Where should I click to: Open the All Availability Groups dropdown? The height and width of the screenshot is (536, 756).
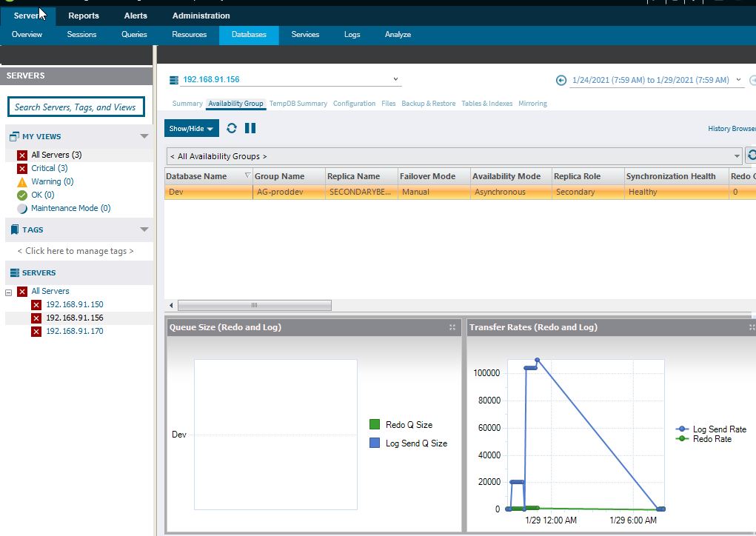pyautogui.click(x=737, y=155)
